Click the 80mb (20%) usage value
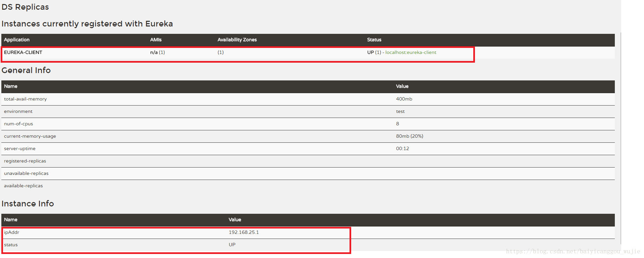 [x=410, y=136]
